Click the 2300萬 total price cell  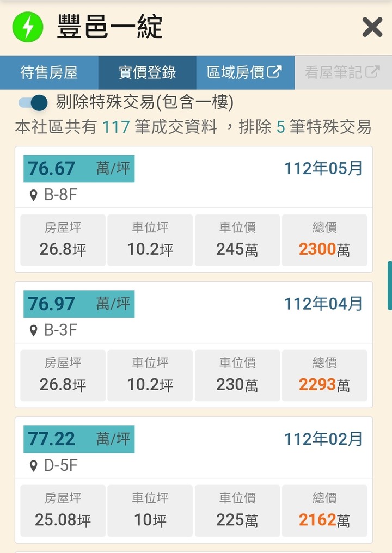[324, 240]
